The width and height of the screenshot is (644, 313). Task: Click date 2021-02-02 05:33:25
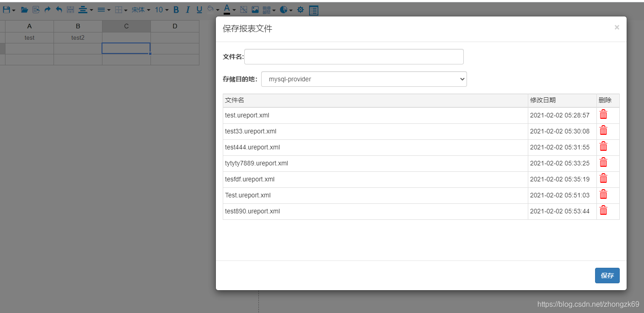(560, 163)
